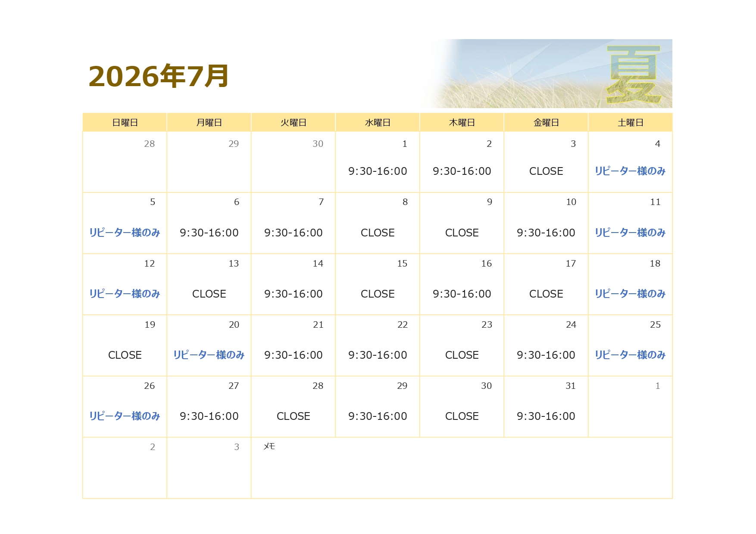
Task: Select the 土曜日 column header
Action: 631,123
